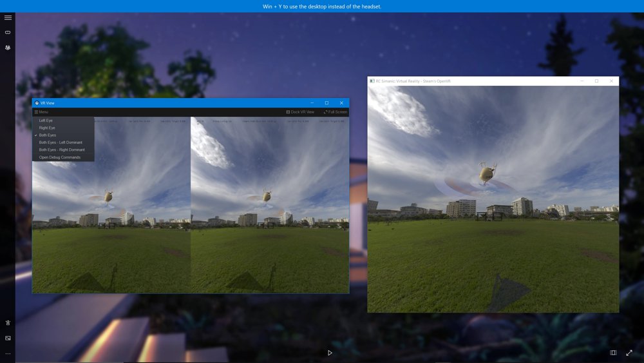Image resolution: width=644 pixels, height=363 pixels.
Task: Select Right Eye in the VR View menu
Action: pyautogui.click(x=47, y=128)
